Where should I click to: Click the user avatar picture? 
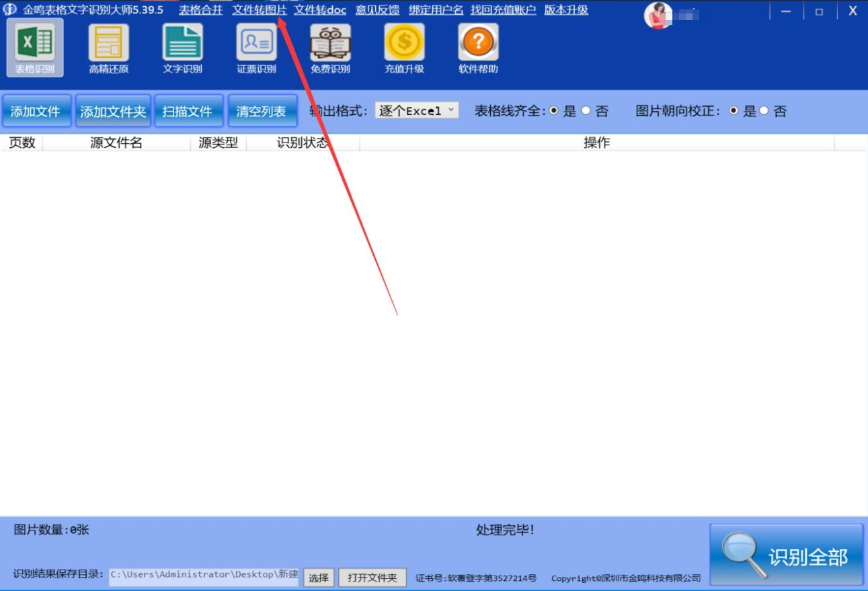pos(658,15)
